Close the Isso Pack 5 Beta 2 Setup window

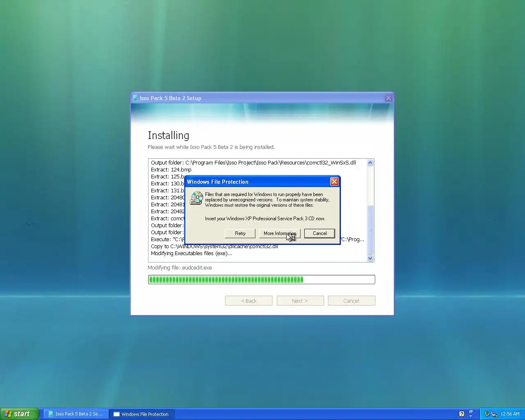(388, 98)
